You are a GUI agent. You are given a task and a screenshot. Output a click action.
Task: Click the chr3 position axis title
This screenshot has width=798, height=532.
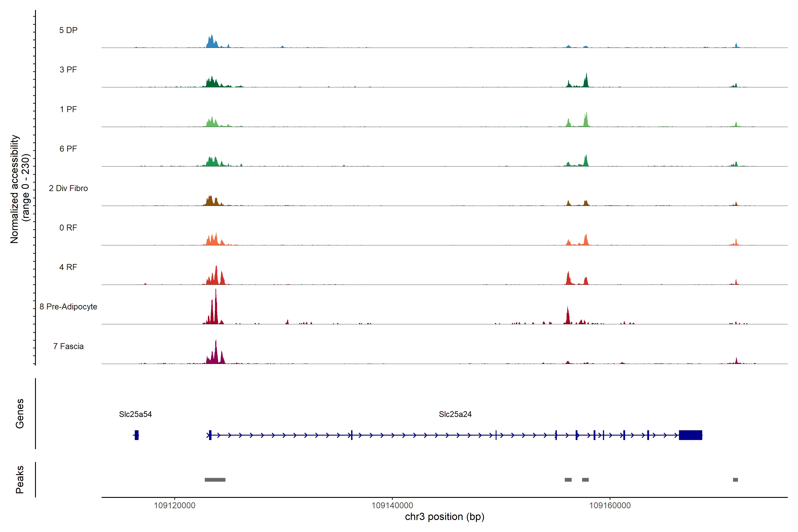[444, 517]
